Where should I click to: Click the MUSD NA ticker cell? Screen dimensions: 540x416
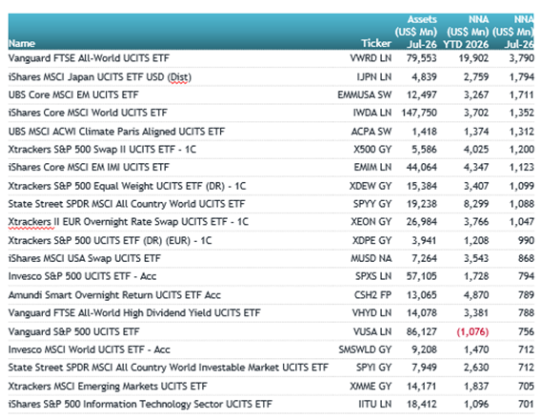tap(371, 258)
